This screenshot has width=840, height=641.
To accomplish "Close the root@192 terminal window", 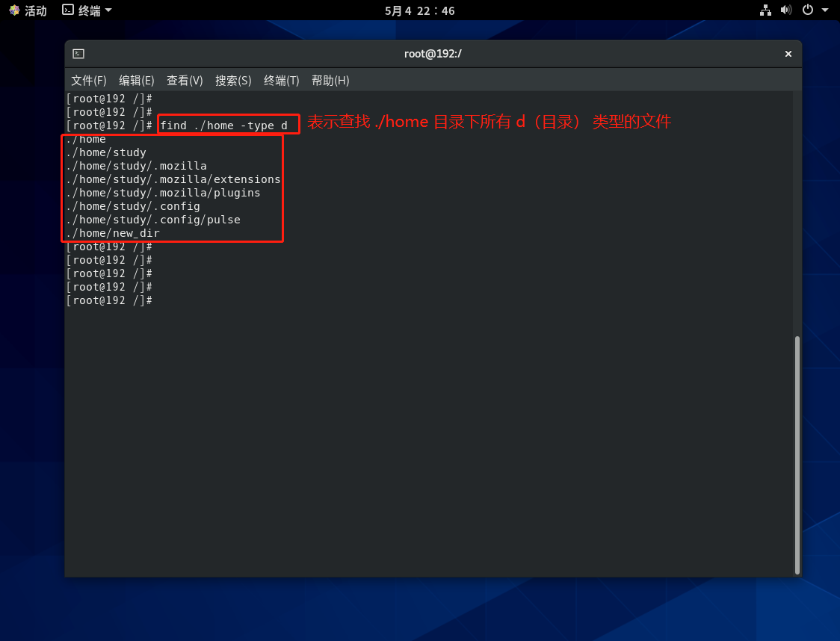I will coord(788,54).
